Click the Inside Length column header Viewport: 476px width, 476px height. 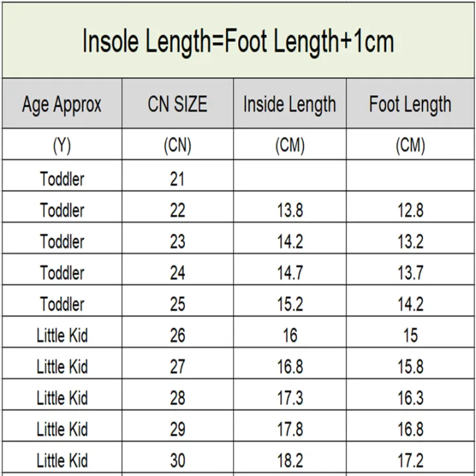290,104
